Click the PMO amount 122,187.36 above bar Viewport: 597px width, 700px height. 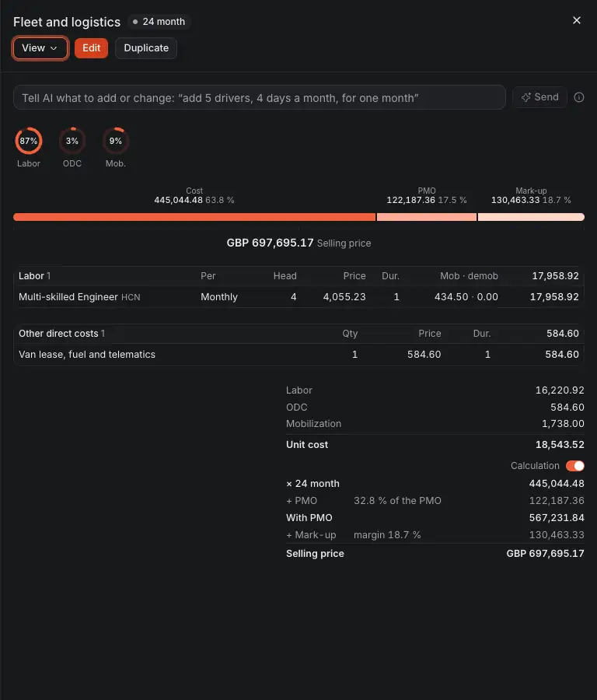410,200
